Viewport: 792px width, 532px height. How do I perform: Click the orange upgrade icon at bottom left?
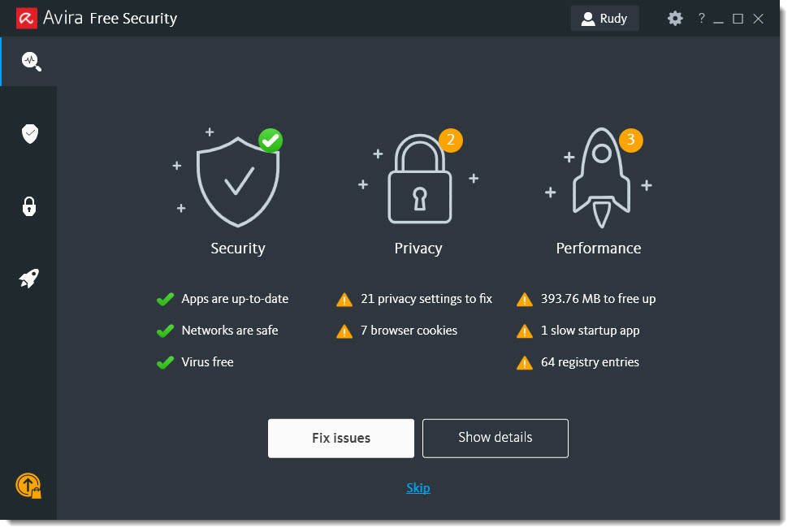click(28, 486)
